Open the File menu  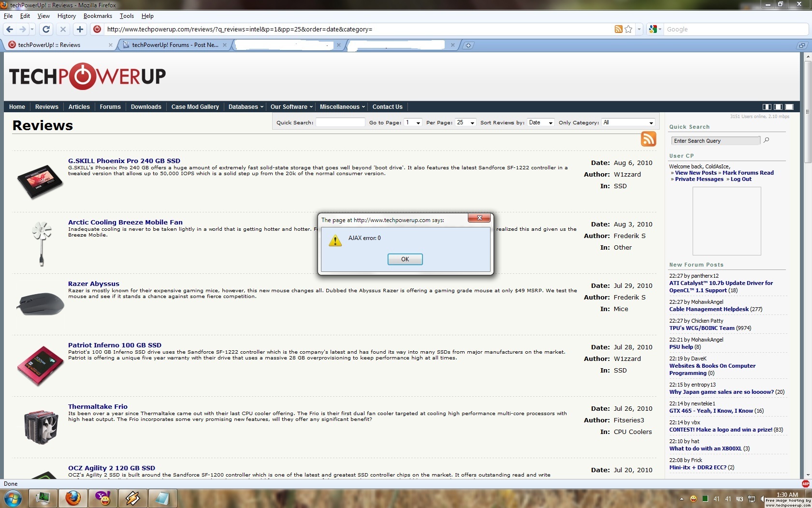(x=8, y=16)
